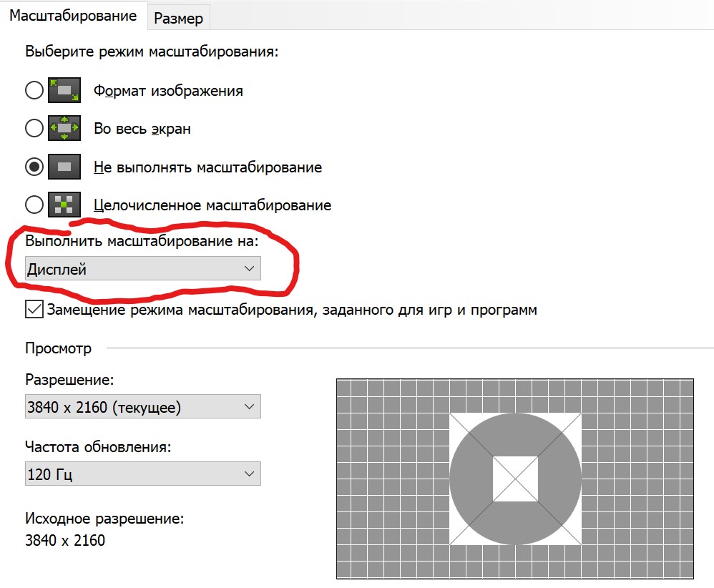Click the Integer scaling checkered icon
This screenshot has height=588, width=714.
[64, 205]
